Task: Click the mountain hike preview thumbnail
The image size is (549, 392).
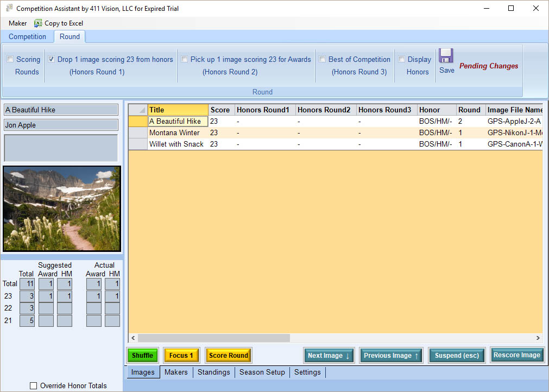Action: (x=62, y=209)
